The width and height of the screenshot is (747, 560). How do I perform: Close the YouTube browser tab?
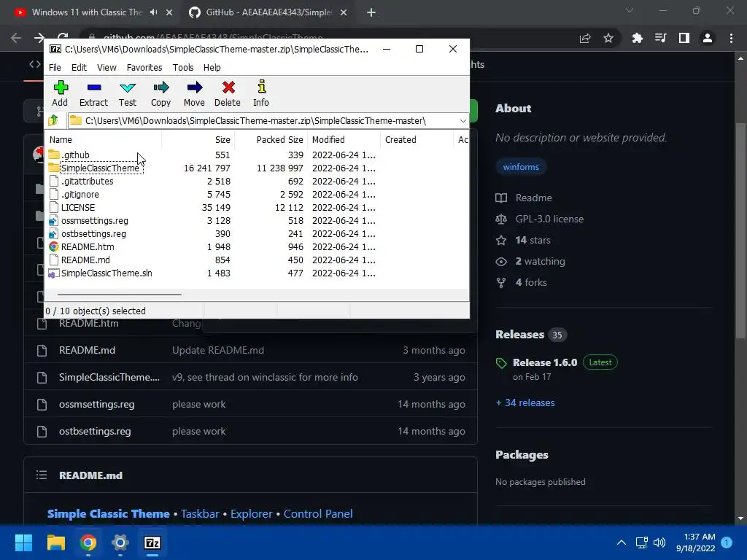pyautogui.click(x=169, y=13)
